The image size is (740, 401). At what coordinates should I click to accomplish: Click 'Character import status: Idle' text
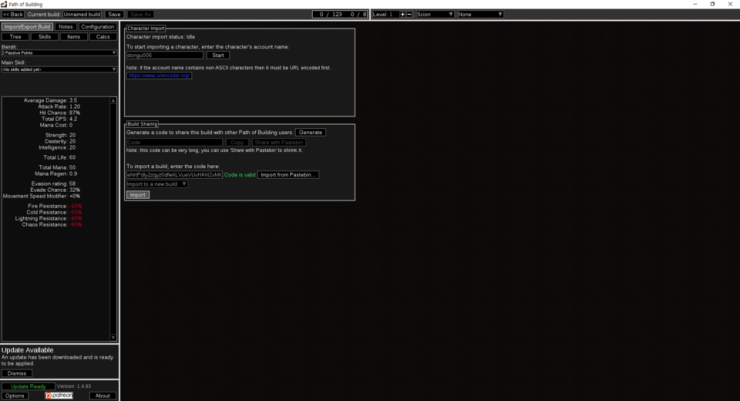(160, 37)
